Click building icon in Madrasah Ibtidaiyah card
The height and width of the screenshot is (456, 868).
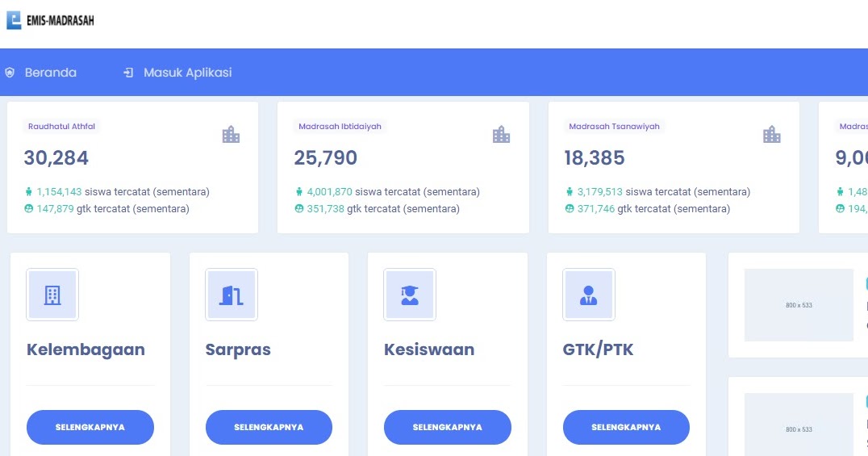coord(501,135)
